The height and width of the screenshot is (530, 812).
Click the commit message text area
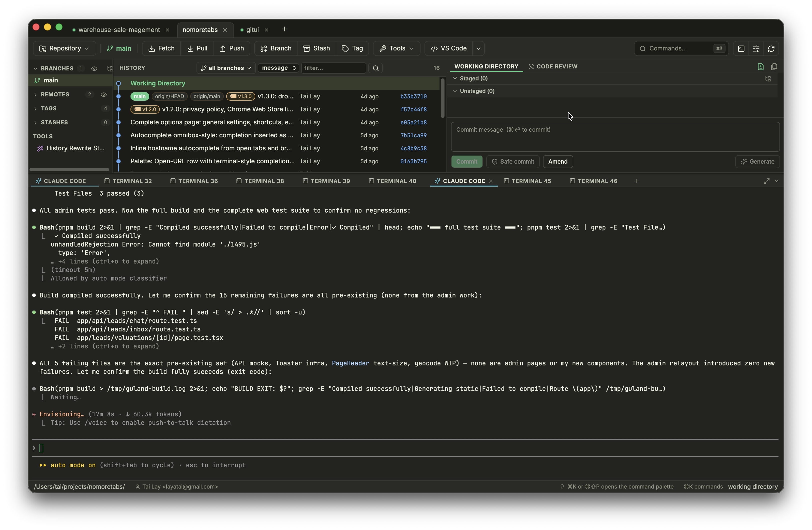[x=615, y=137]
